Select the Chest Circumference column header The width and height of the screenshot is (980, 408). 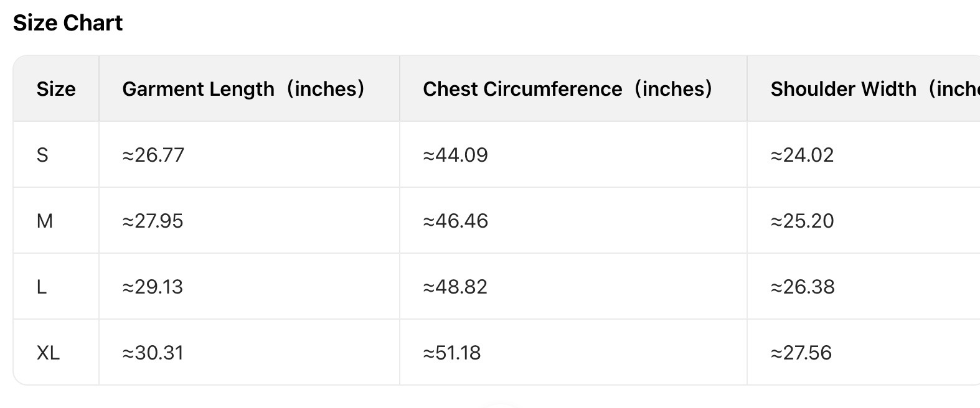tap(567, 89)
